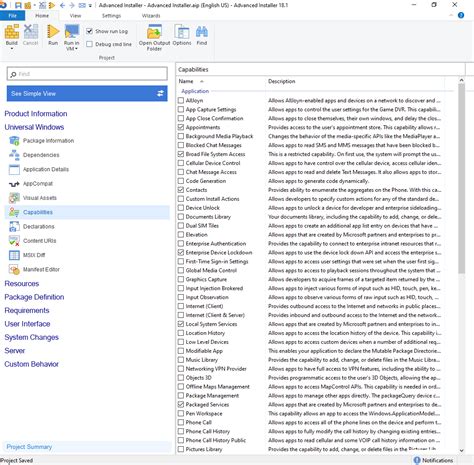
Task: Open quick access toolbar customize dropdown
Action: pyautogui.click(x=90, y=6)
